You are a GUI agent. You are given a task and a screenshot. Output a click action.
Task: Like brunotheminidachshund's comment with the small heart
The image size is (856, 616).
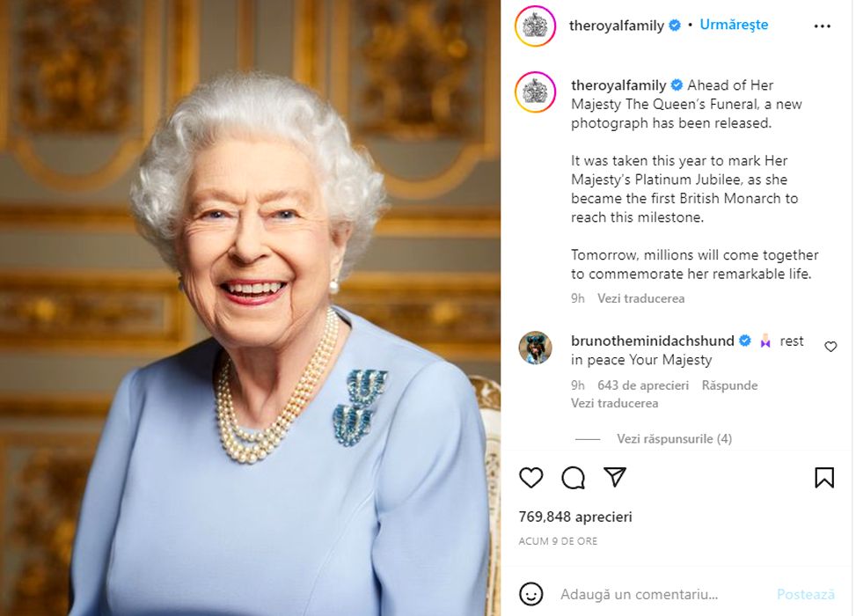(x=830, y=347)
